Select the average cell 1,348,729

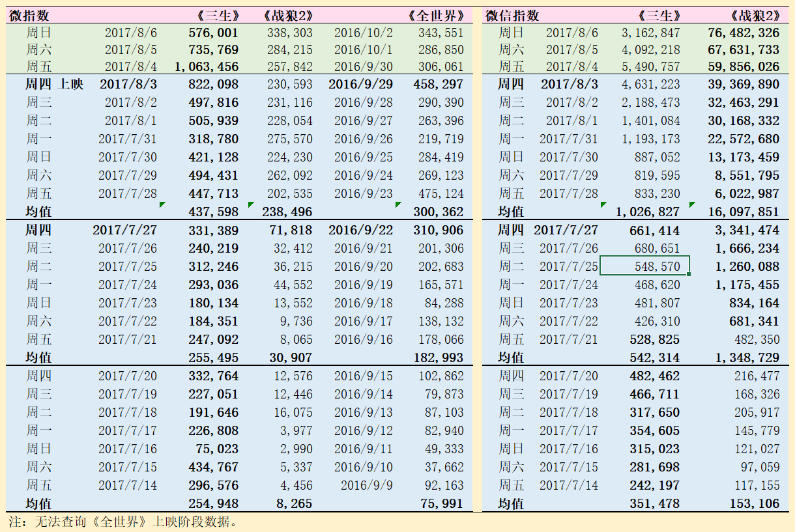click(747, 357)
